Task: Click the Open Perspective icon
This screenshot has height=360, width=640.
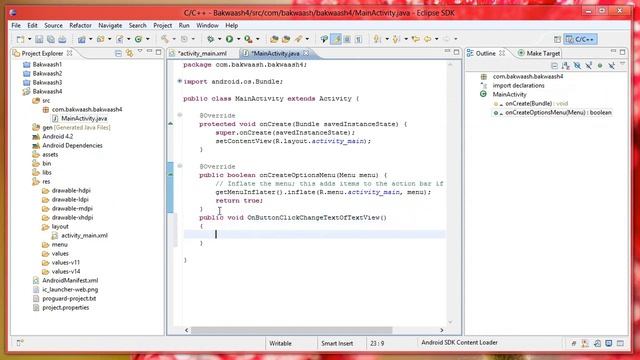Action: click(558, 39)
